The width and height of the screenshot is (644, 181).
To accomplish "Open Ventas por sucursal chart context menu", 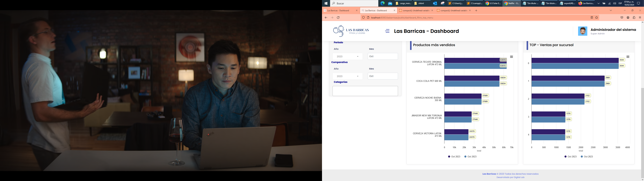I will coord(628,57).
